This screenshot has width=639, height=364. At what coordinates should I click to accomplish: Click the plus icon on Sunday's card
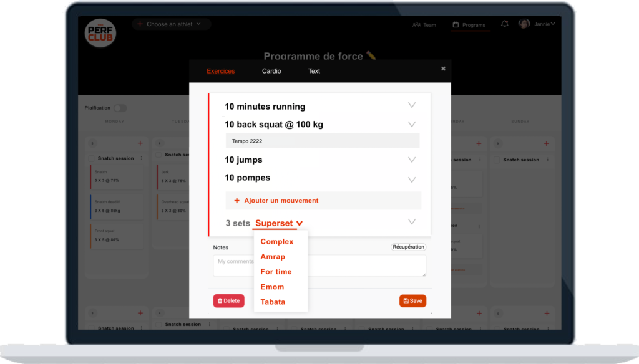546,143
